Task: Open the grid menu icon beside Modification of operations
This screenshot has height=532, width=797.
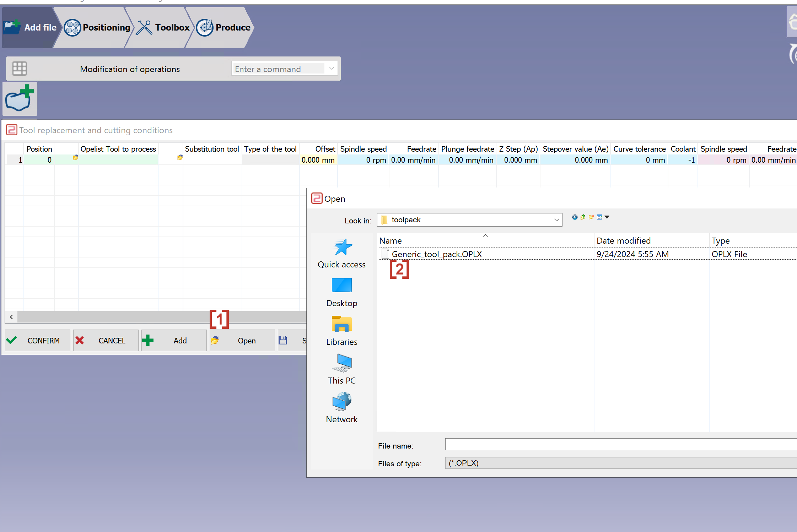Action: coord(20,69)
